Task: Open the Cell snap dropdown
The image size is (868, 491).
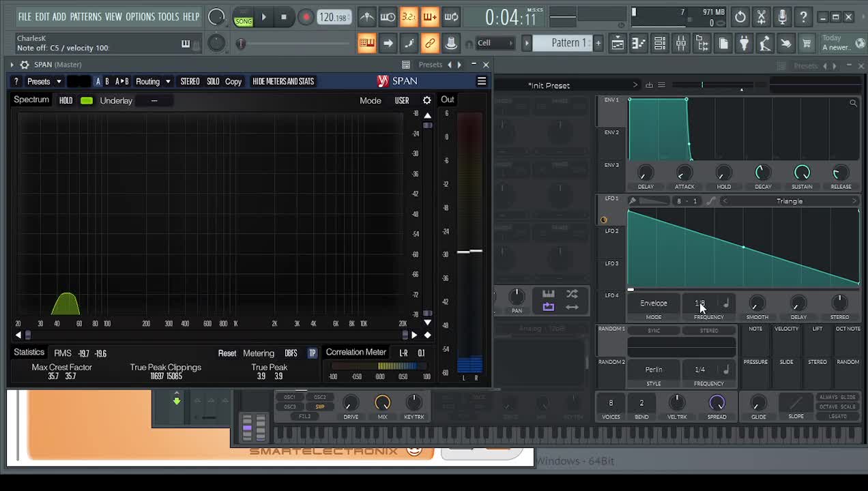Action: coord(495,43)
